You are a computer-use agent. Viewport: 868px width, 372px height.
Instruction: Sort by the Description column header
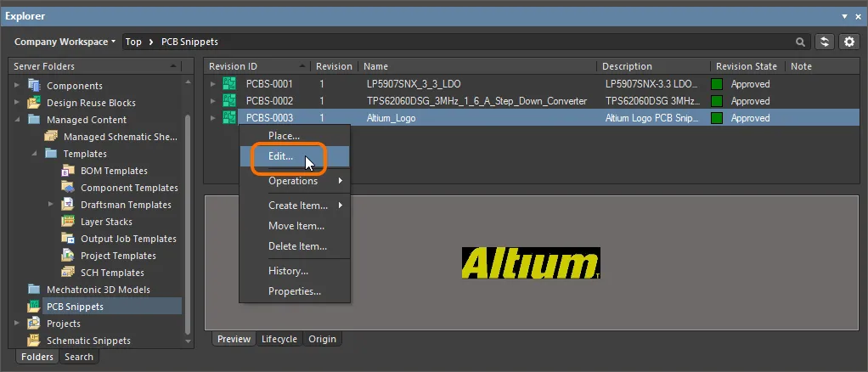coord(654,66)
